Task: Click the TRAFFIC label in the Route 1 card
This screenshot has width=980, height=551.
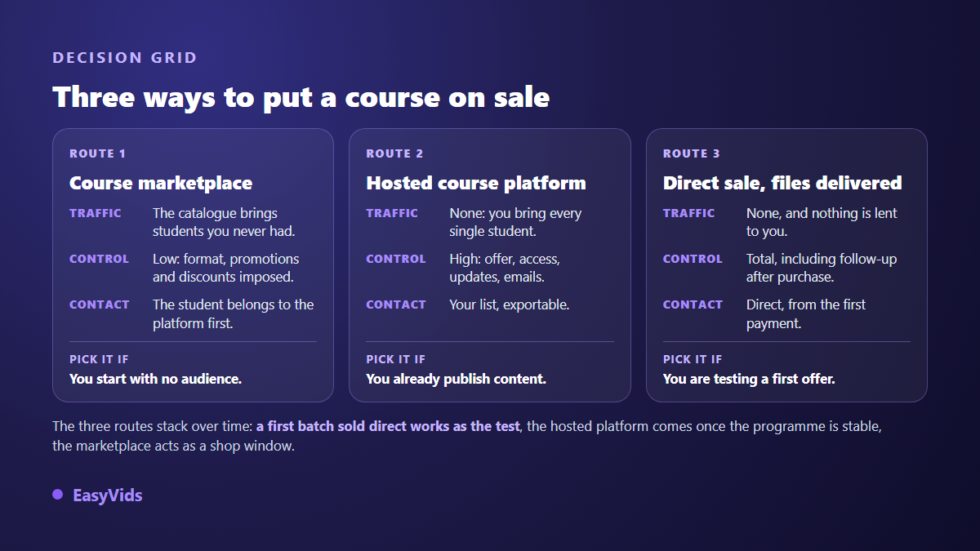Action: tap(96, 213)
